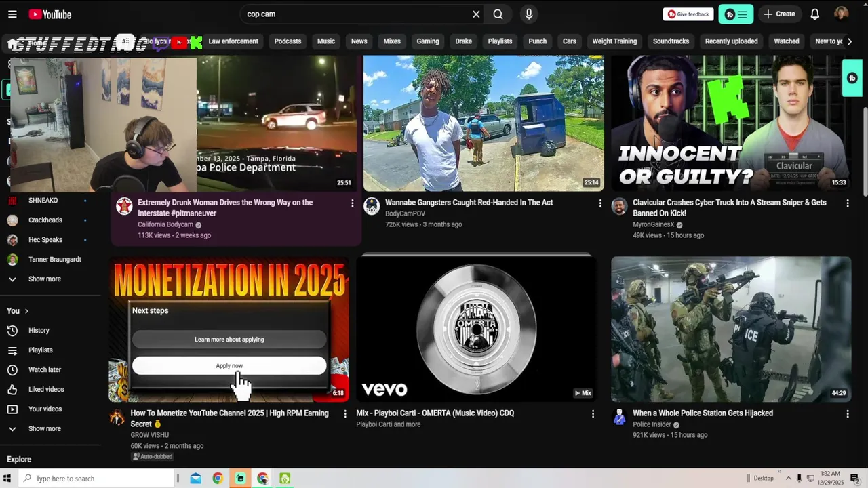Open the Mail app in taskbar
Screen dimensions: 868x488
pyautogui.click(x=195, y=479)
